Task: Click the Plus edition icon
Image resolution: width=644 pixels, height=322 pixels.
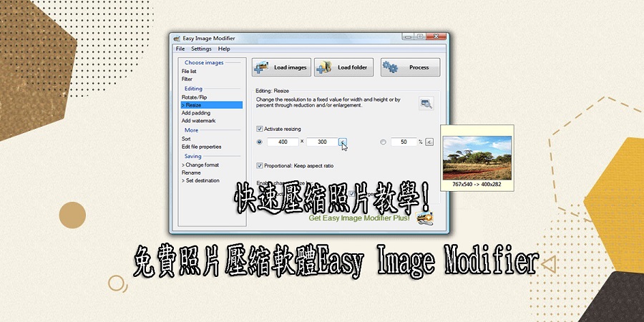Action: (424, 218)
